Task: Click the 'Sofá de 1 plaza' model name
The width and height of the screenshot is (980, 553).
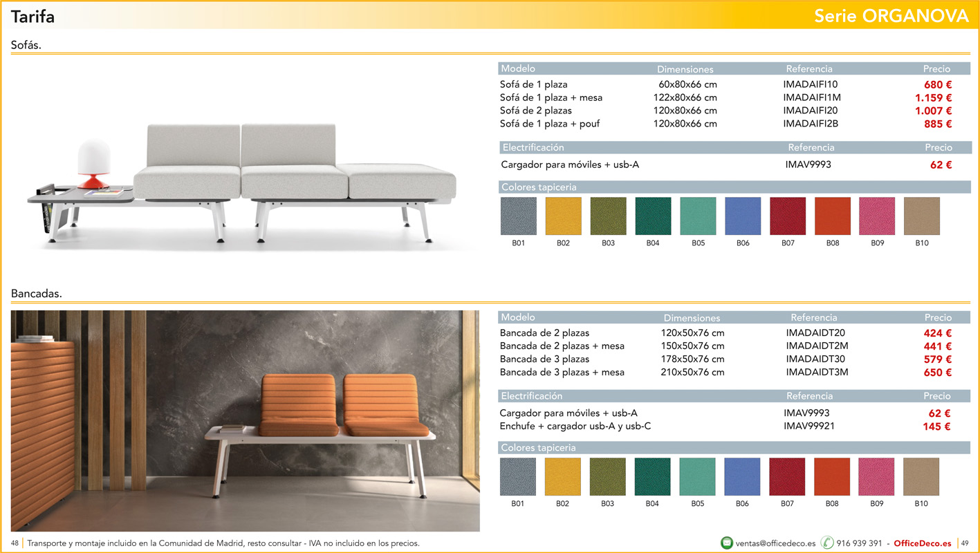Action: [x=533, y=84]
